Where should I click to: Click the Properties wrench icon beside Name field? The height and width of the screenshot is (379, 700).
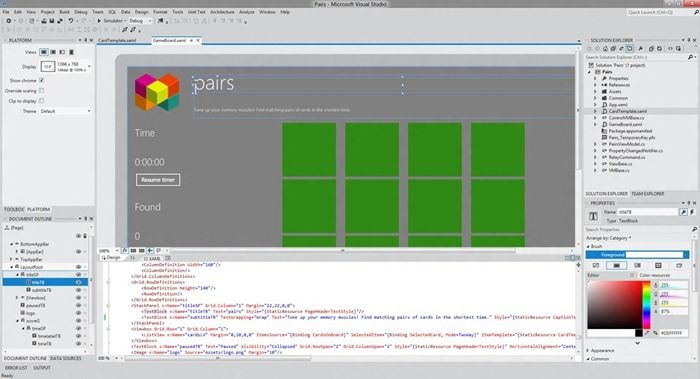coord(683,212)
